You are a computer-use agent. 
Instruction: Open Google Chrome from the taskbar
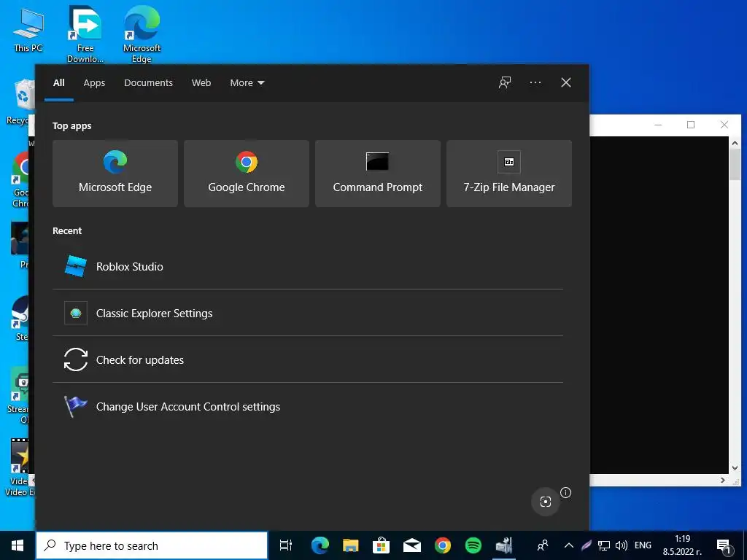443,545
